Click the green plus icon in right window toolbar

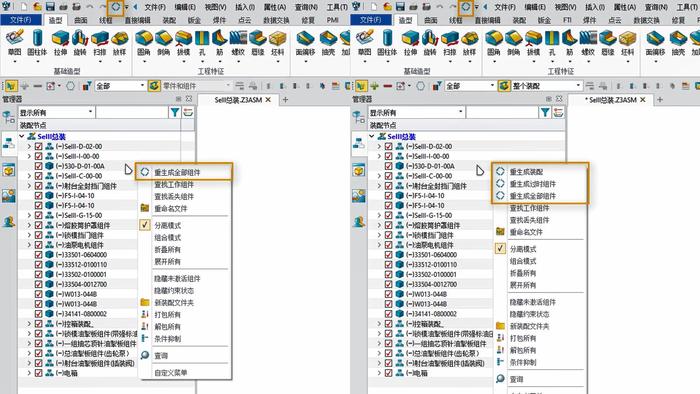(374, 86)
